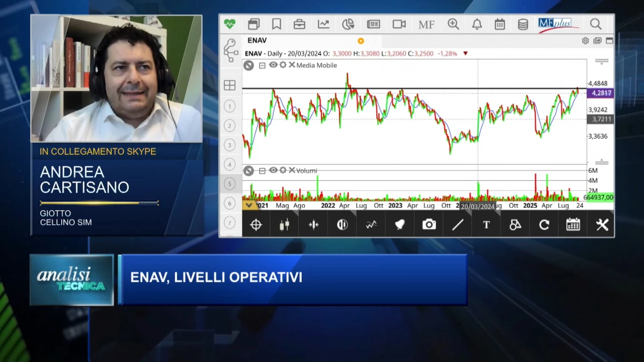
Task: Click the MF plus logo
Action: click(x=557, y=24)
